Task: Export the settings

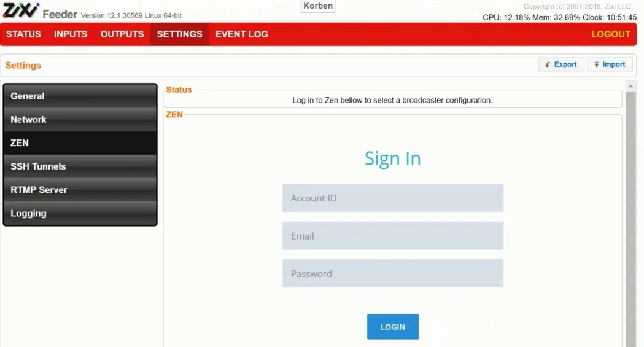Action: 561,64
